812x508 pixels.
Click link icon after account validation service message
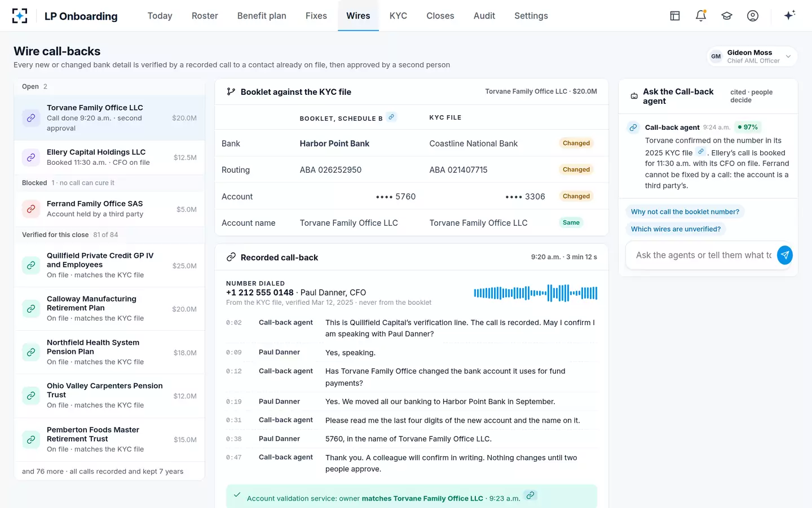click(x=530, y=496)
